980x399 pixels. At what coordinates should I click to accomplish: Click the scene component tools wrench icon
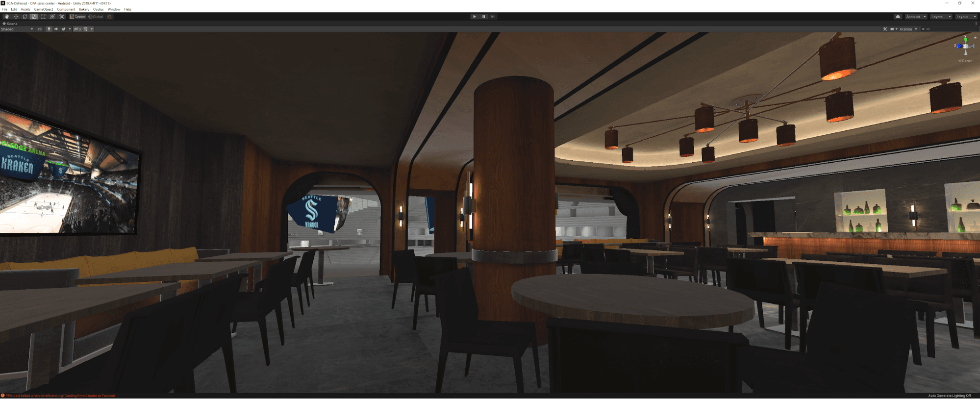pyautogui.click(x=885, y=29)
